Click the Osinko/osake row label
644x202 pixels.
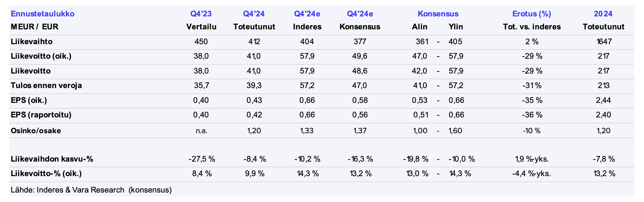pos(36,131)
